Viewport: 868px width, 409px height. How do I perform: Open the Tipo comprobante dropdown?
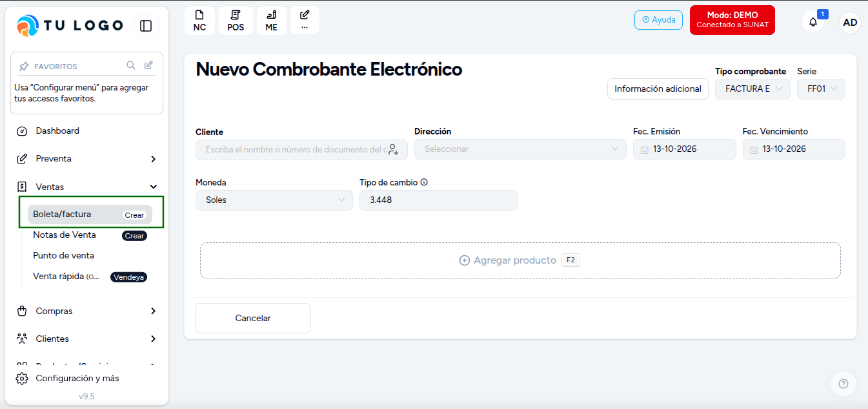[x=752, y=89]
